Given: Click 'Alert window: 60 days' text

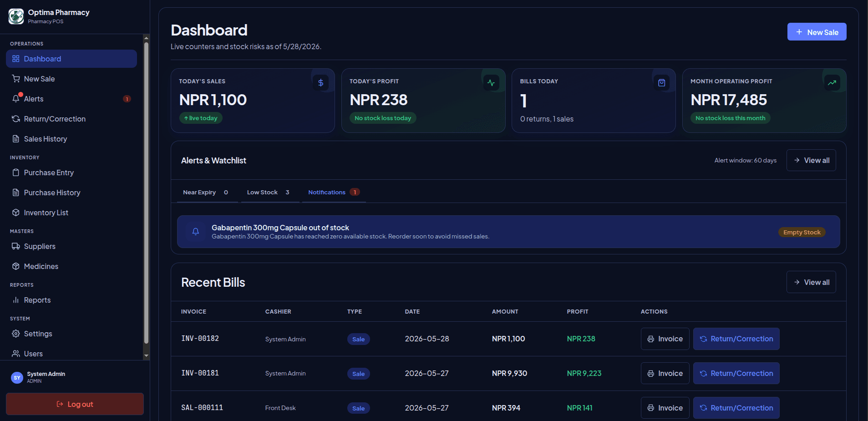Looking at the screenshot, I should tap(746, 160).
